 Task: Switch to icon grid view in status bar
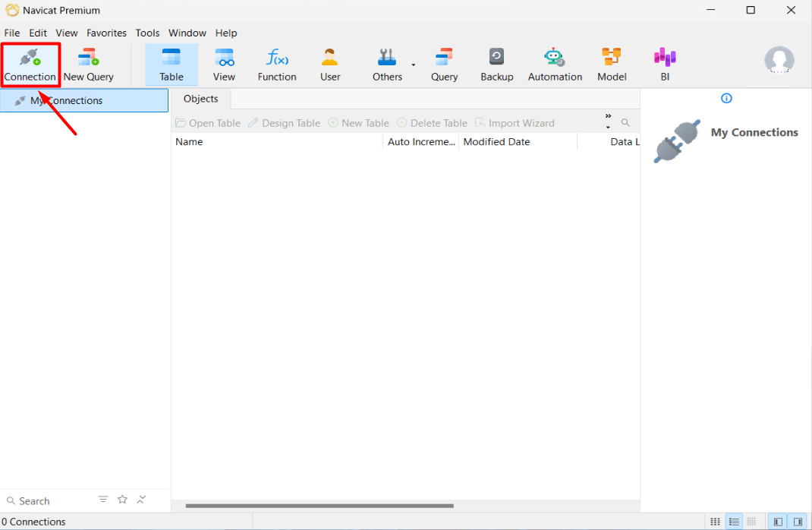tap(715, 522)
